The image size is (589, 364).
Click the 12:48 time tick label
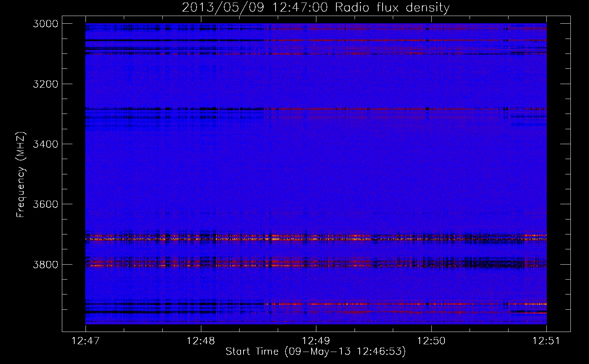[201, 341]
